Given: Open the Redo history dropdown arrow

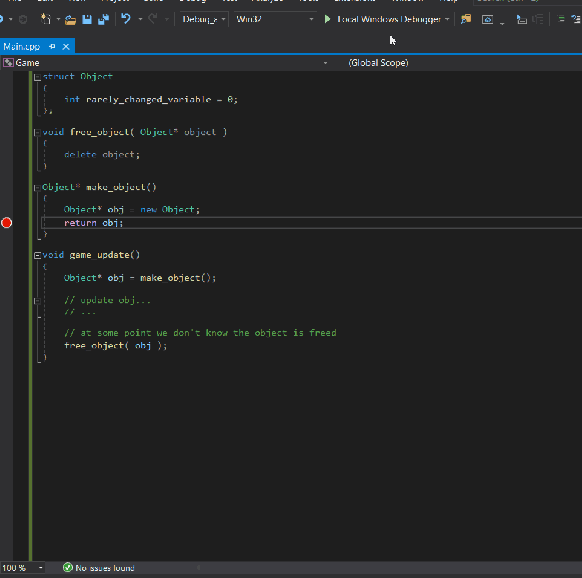Looking at the screenshot, I should [167, 19].
